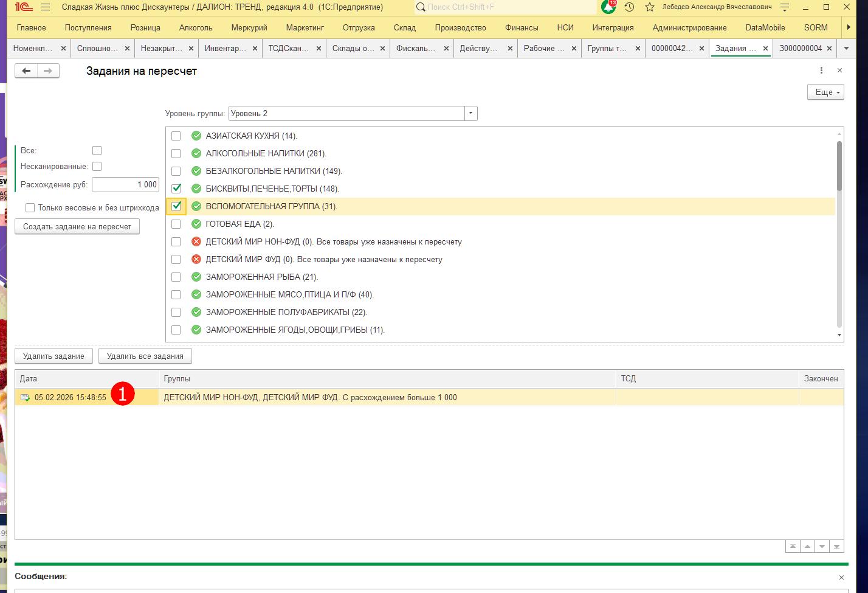Open the notifications bell icon
The height and width of the screenshot is (593, 868).
(608, 7)
